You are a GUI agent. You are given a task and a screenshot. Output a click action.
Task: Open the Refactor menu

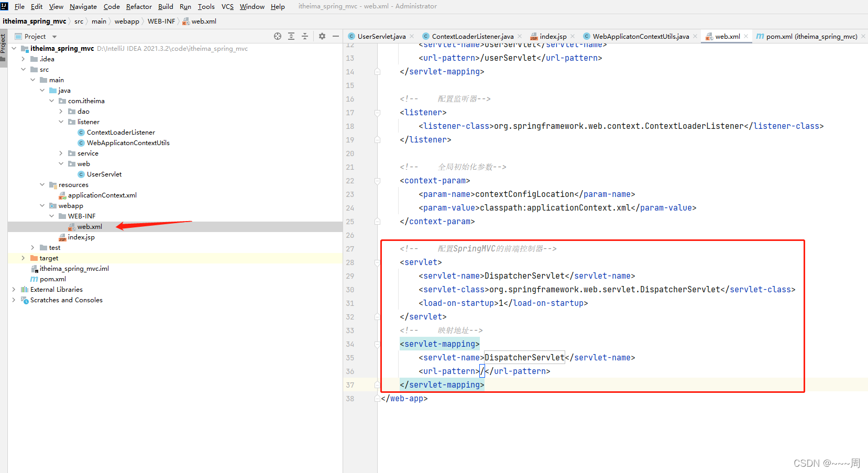139,6
